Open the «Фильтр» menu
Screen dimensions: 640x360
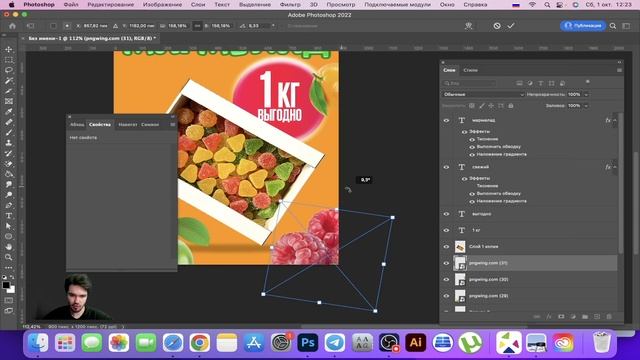(x=290, y=4)
